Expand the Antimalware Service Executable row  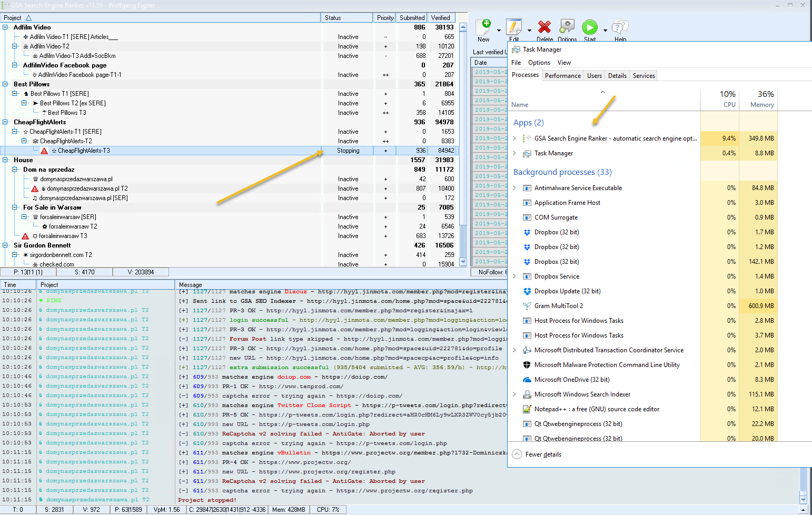514,188
